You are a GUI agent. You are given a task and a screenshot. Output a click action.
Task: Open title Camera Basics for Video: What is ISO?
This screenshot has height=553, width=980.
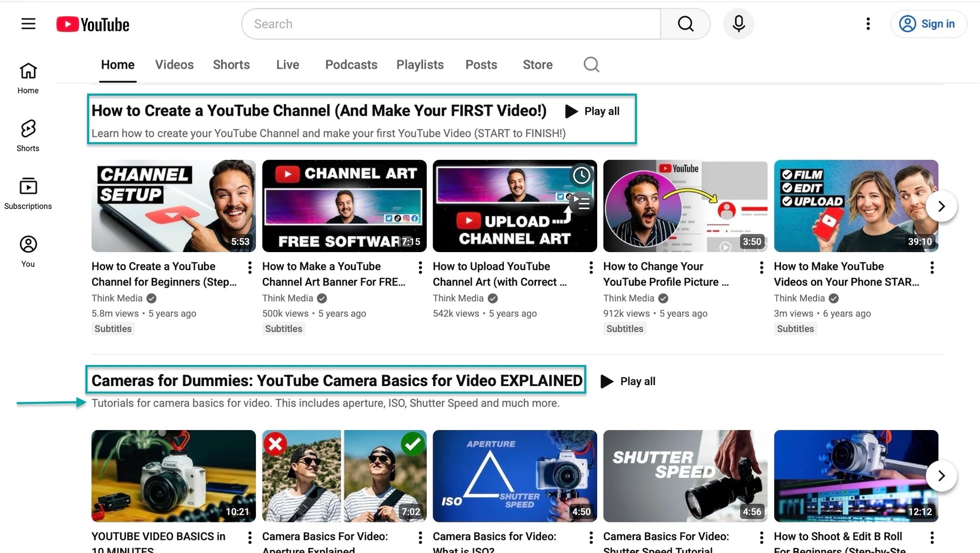tap(495, 542)
